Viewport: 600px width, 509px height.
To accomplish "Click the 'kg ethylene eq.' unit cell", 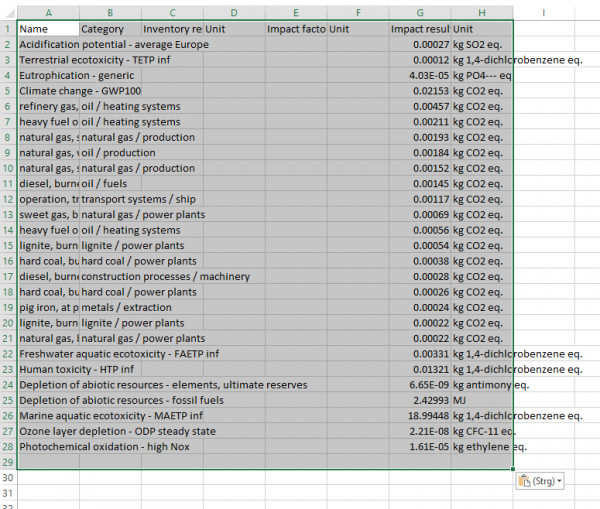I will pos(482,447).
